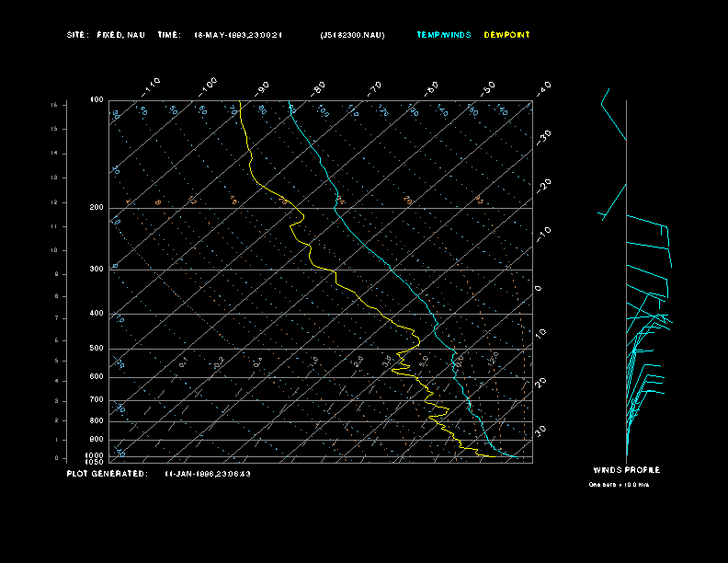Screen dimensions: 728x563
Task: Click the 9 km tick on altitude axis
Action: pyautogui.click(x=57, y=274)
